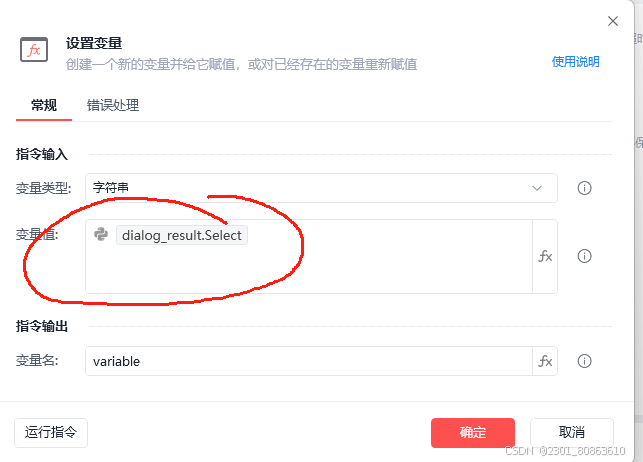Click the 指令输出 section header
Screen dimensions: 643x462
pyautogui.click(x=42, y=326)
